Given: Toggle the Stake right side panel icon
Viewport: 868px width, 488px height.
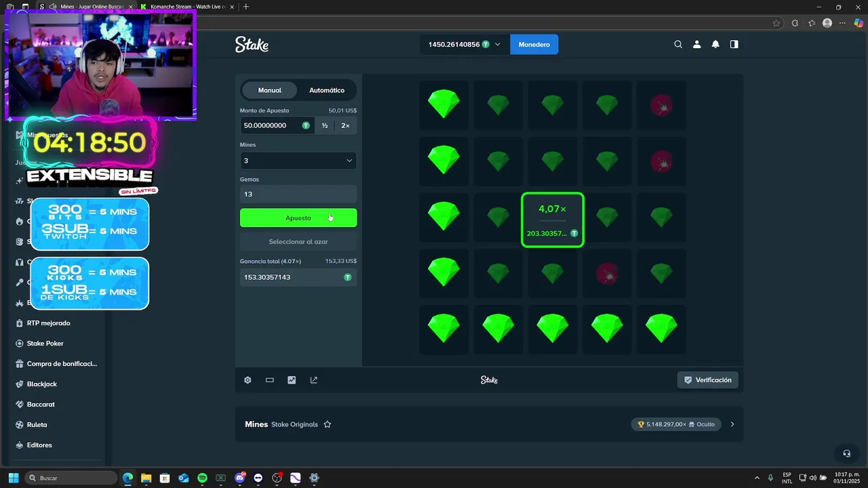Looking at the screenshot, I should 734,45.
